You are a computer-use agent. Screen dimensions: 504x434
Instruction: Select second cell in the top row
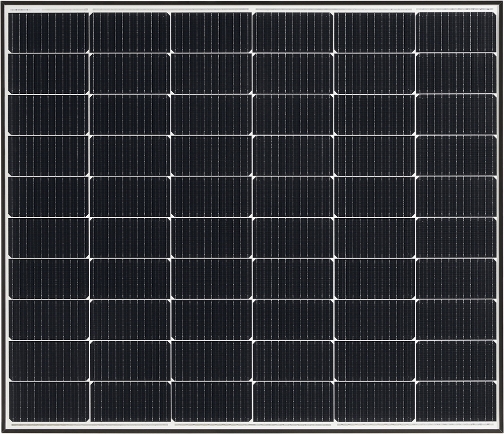click(130, 32)
